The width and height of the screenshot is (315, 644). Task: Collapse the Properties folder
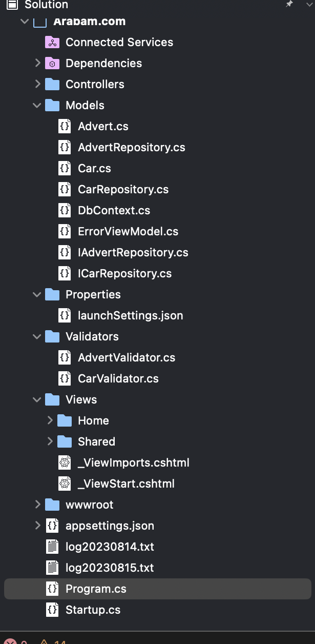pyautogui.click(x=37, y=294)
